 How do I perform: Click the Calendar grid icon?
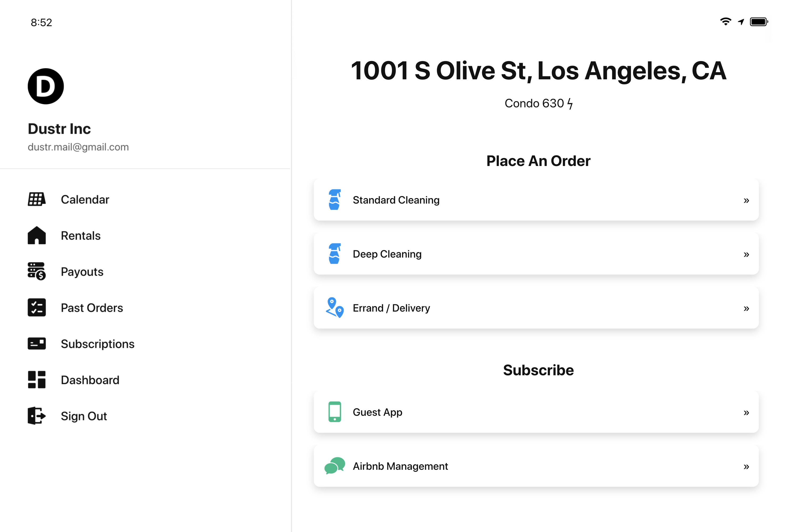(x=37, y=199)
